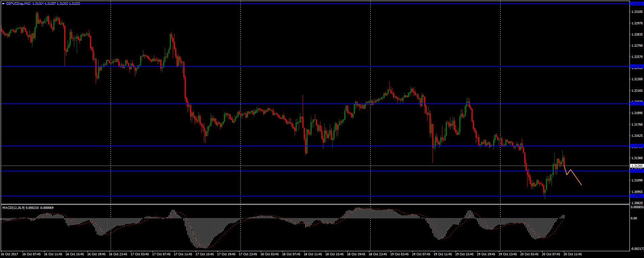Click the current price tag 1.31265
This screenshot has width=644, height=258.
click(x=637, y=166)
